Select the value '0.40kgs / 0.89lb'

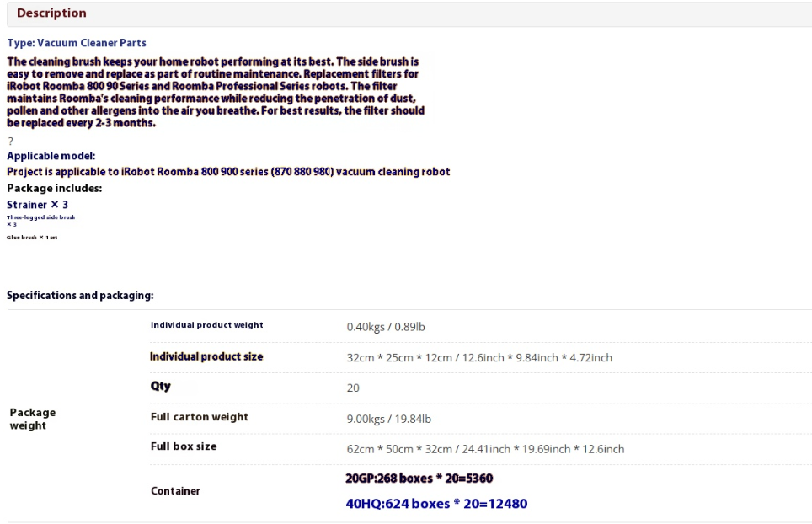[386, 327]
